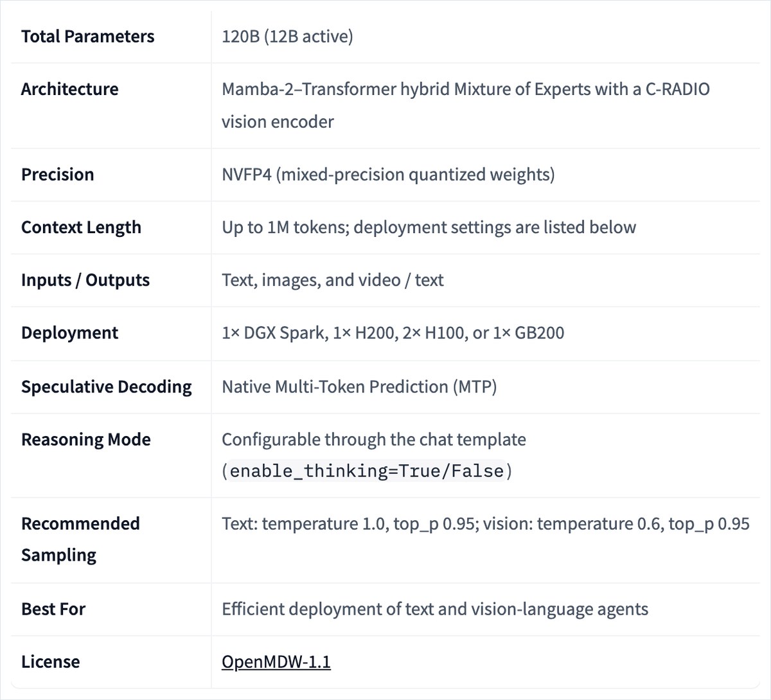Image resolution: width=771 pixels, height=700 pixels.
Task: Select Native Multi-Token Prediction (MTP) text
Action: (x=359, y=387)
